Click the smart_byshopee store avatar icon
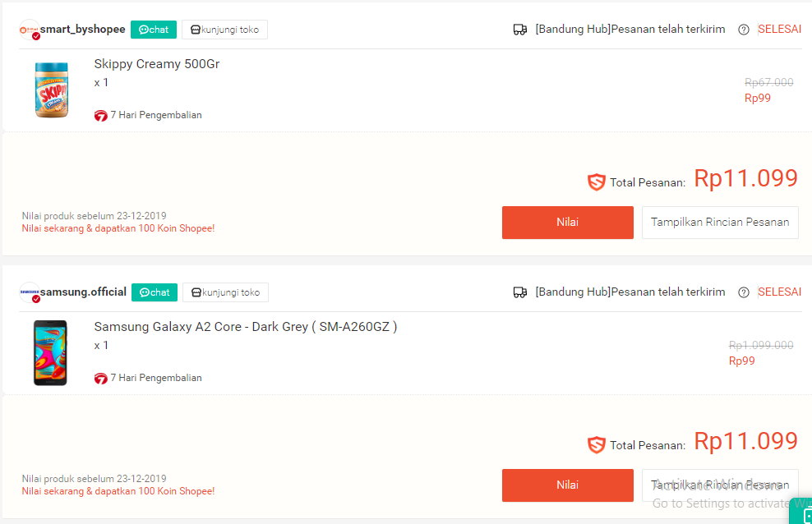The width and height of the screenshot is (812, 524). click(x=30, y=30)
